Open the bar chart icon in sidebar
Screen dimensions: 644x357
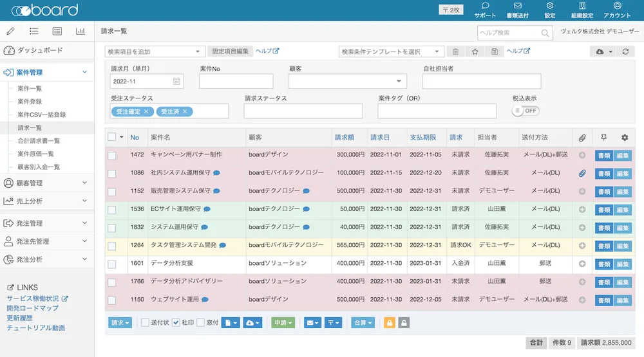coord(80,31)
